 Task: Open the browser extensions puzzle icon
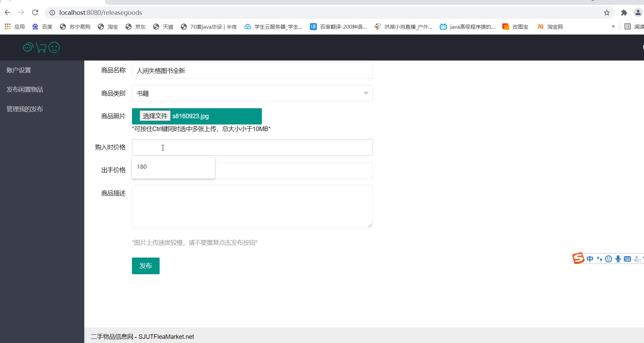pyautogui.click(x=624, y=13)
